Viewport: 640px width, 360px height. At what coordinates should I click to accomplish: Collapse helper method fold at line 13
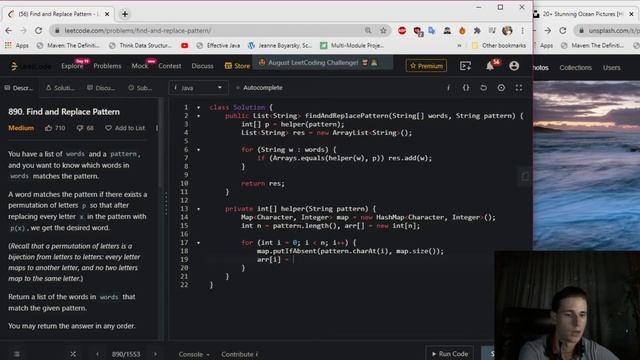click(x=199, y=209)
